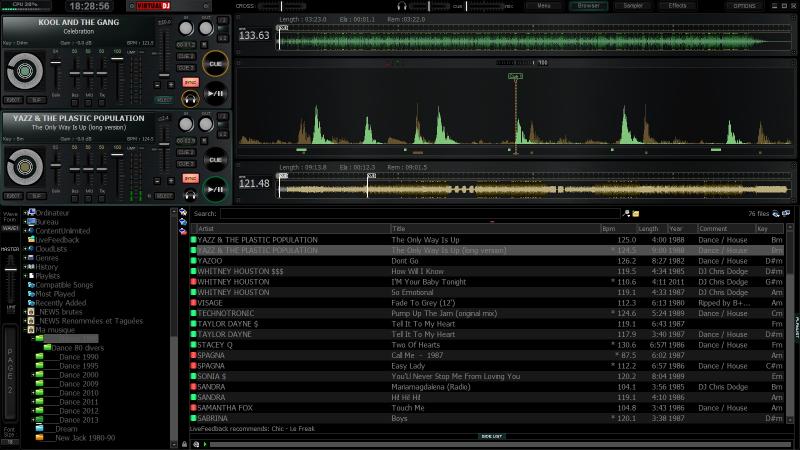800x450 pixels.
Task: Select CUE 2 on the Yazz deck
Action: pos(186,152)
